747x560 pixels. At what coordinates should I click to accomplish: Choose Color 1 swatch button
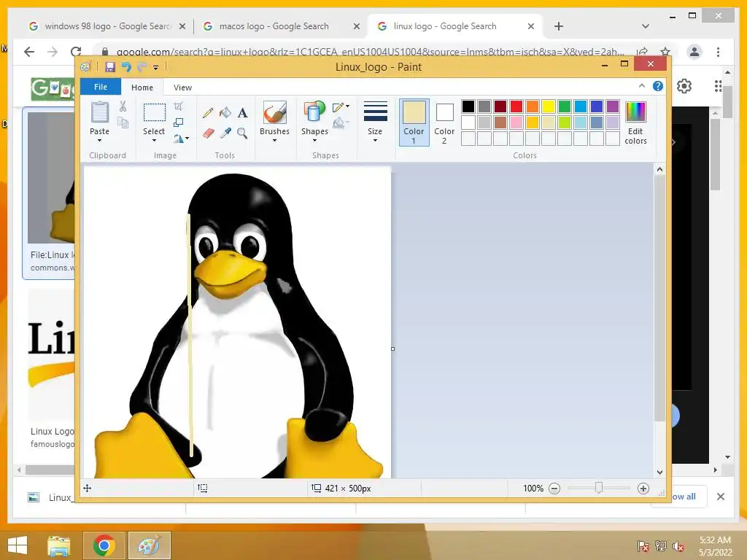pos(414,122)
